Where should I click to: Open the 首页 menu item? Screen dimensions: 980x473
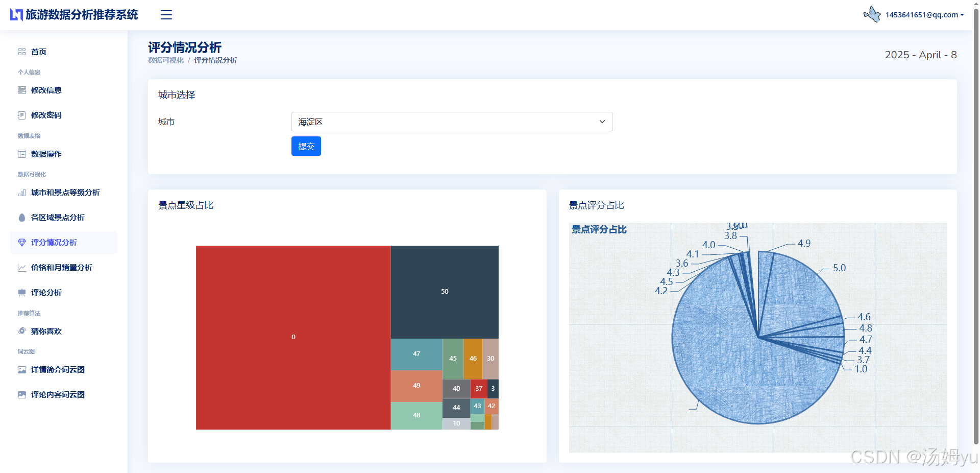click(x=64, y=52)
